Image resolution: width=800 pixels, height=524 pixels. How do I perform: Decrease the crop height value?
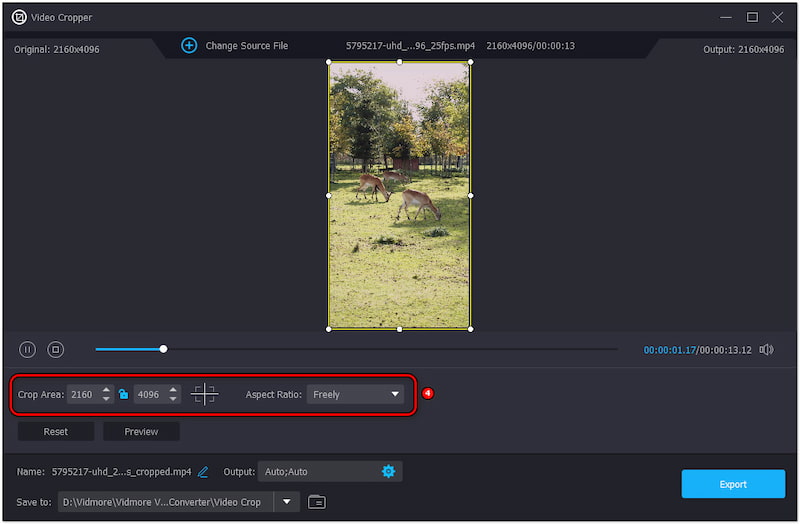pos(173,400)
